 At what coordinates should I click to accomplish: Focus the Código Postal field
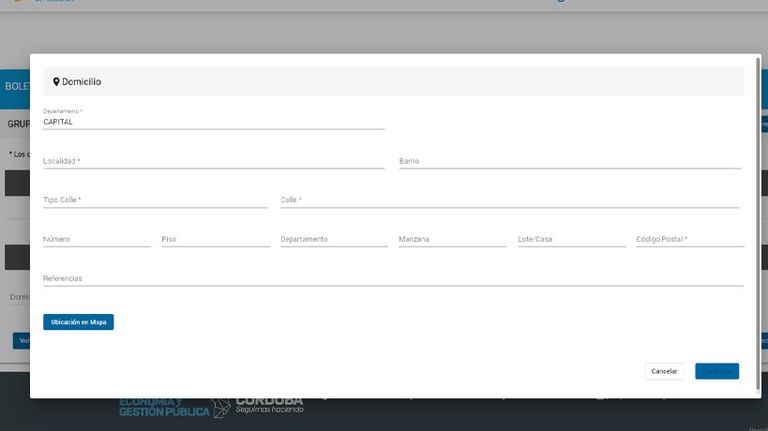(690, 239)
